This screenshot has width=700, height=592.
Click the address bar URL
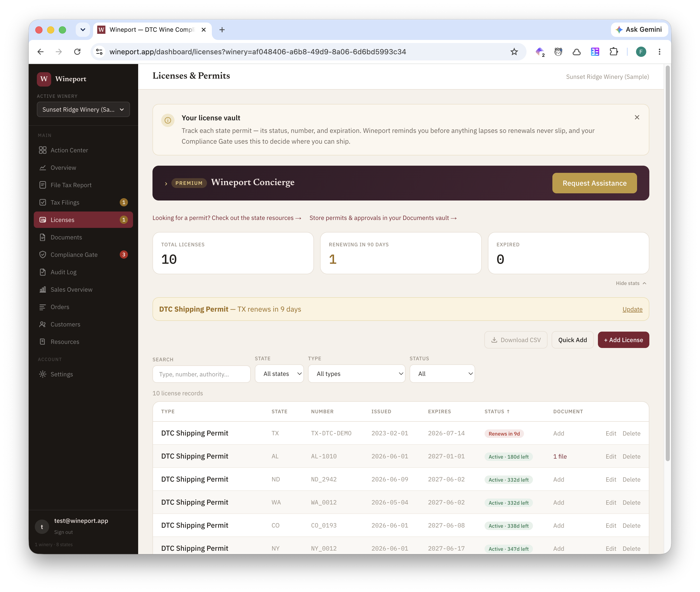[x=257, y=52]
